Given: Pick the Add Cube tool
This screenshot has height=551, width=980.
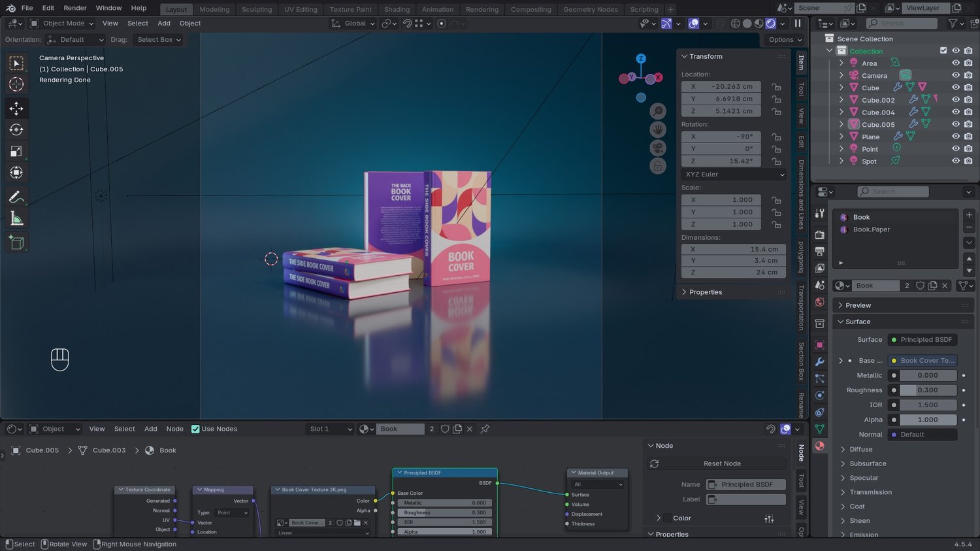Looking at the screenshot, I should [16, 242].
